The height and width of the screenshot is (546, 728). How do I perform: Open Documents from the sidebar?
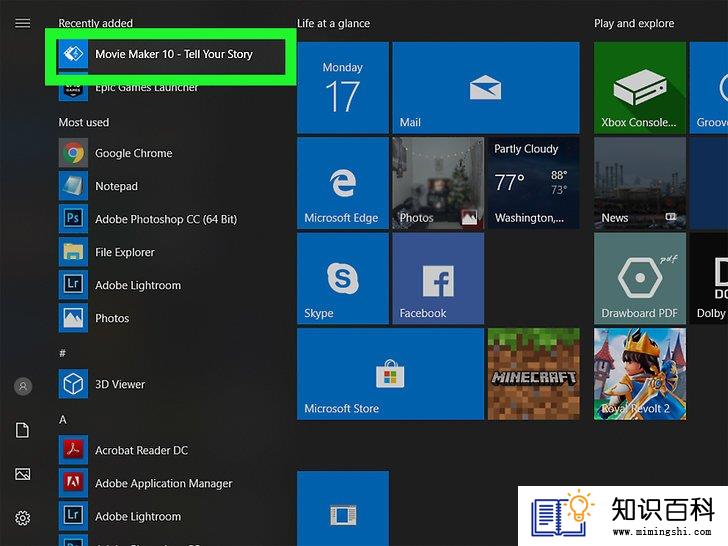(x=22, y=430)
